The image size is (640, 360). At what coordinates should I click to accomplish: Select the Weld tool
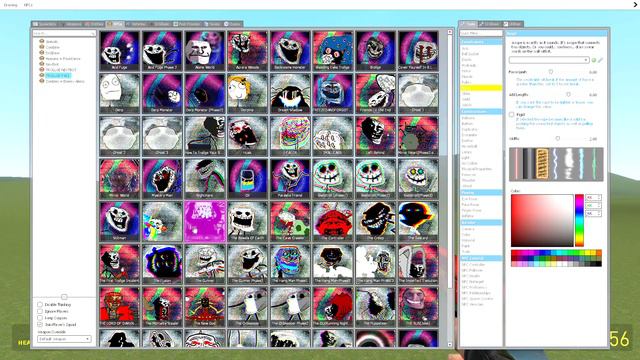point(466,99)
